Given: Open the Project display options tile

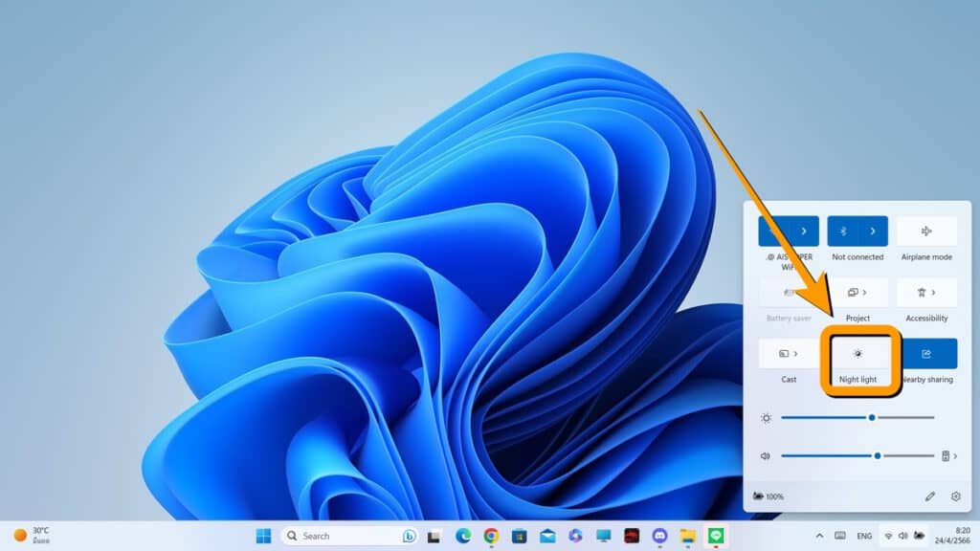Looking at the screenshot, I should (857, 293).
